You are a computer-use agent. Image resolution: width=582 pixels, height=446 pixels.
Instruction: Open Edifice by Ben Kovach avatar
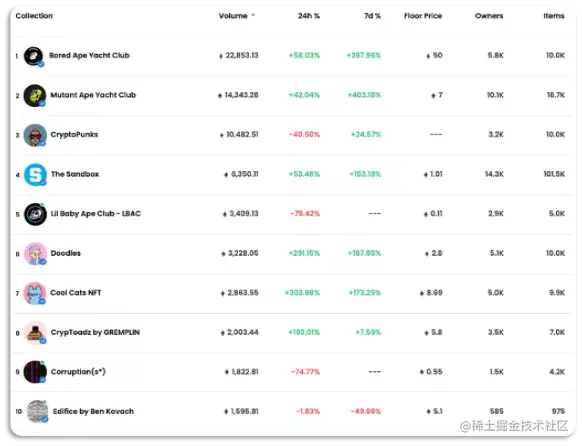[37, 411]
